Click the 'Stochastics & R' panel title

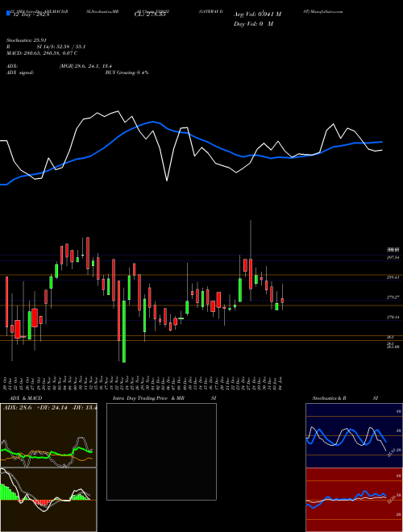click(x=329, y=398)
